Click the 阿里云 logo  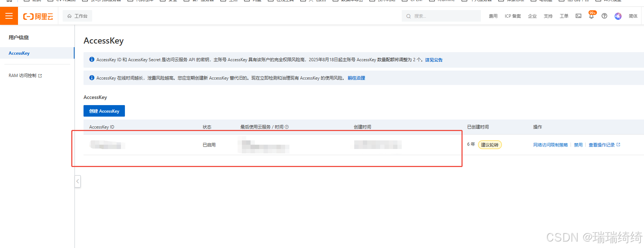(38, 16)
